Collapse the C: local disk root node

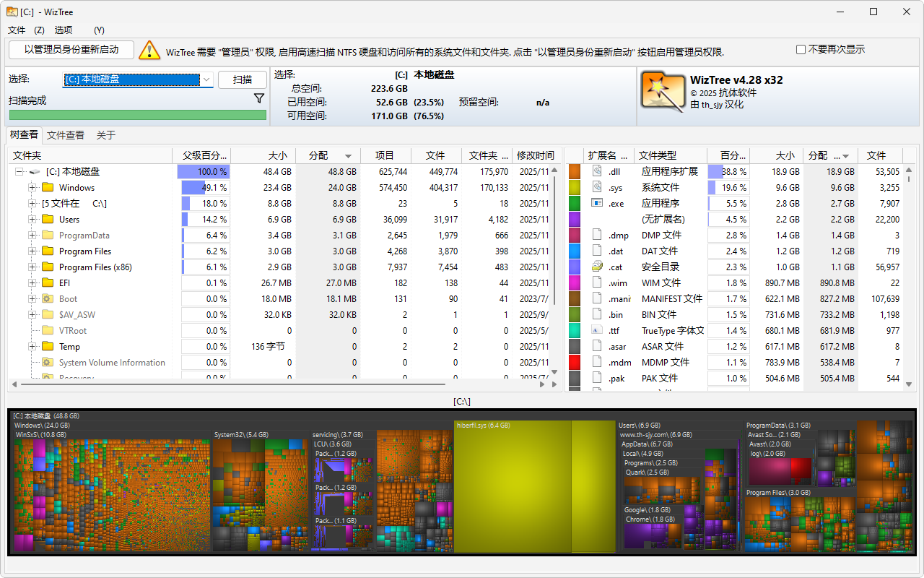tap(19, 172)
